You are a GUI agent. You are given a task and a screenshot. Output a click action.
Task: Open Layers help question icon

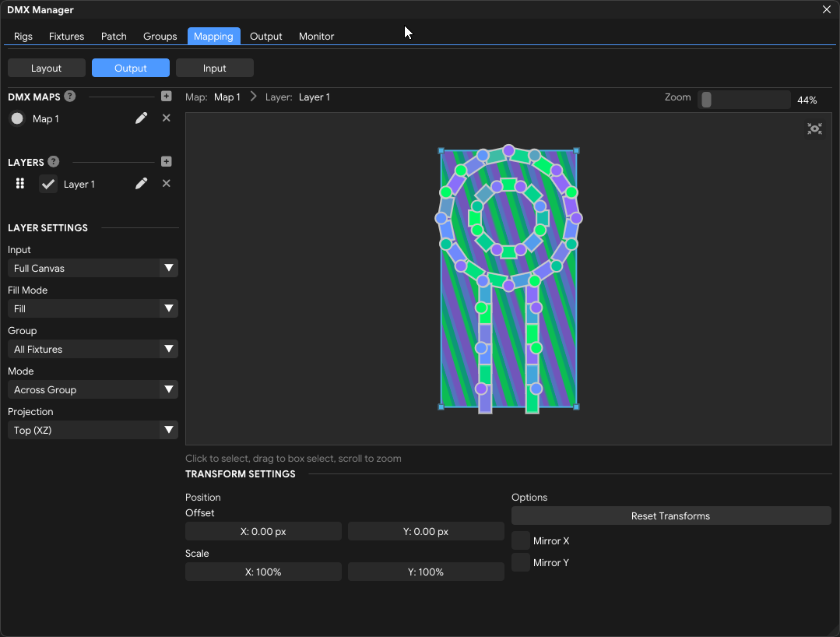coord(54,161)
